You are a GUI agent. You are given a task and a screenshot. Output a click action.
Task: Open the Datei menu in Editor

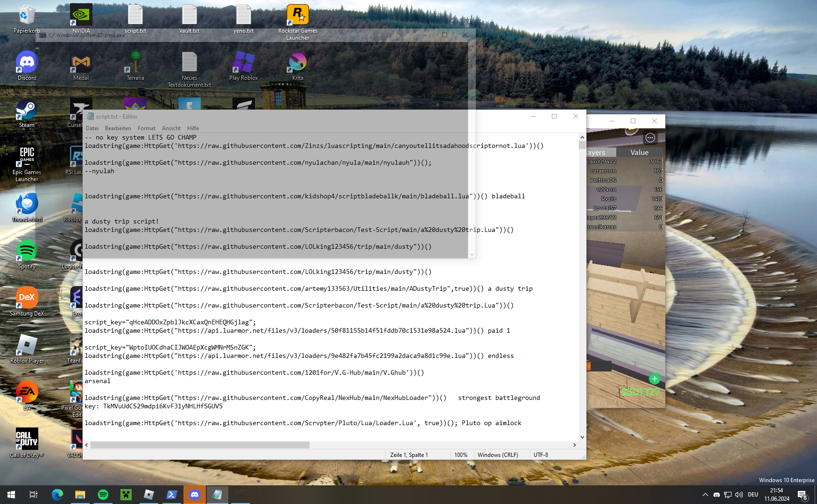point(92,128)
